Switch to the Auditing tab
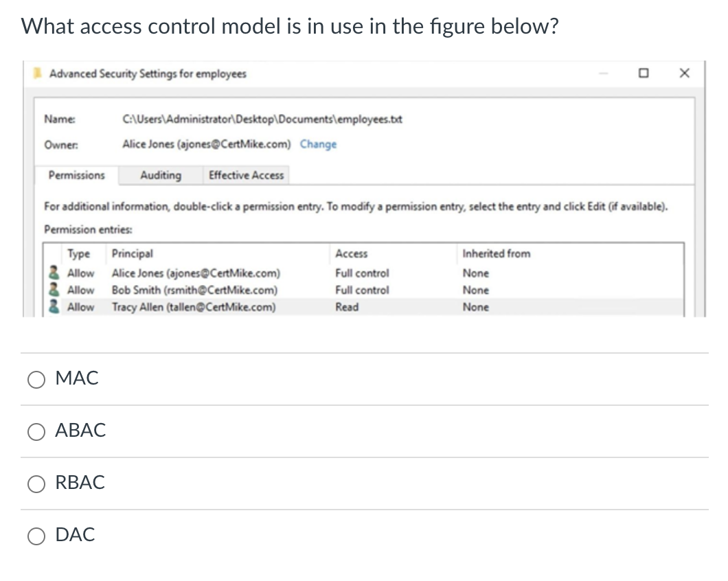This screenshot has width=728, height=581. [x=159, y=175]
